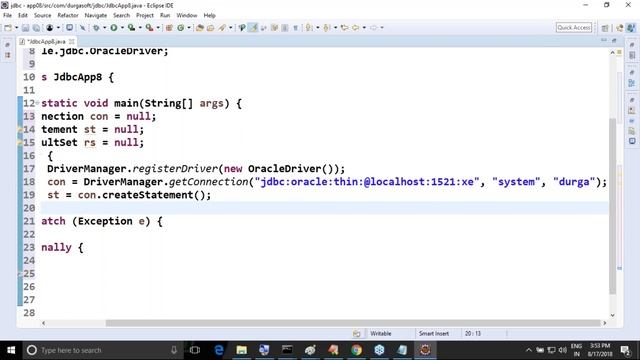Click the Save All toolbar icon

point(36,28)
